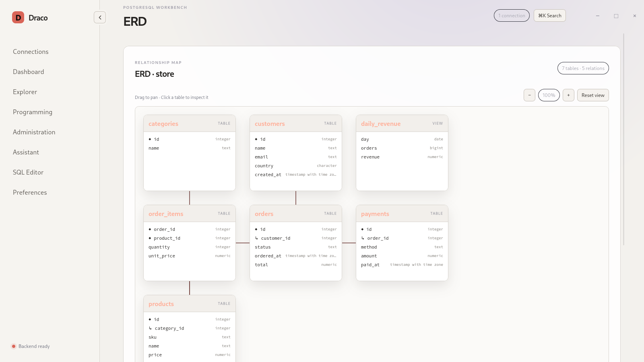
Task: Open Preferences from the sidebar
Action: tap(30, 192)
